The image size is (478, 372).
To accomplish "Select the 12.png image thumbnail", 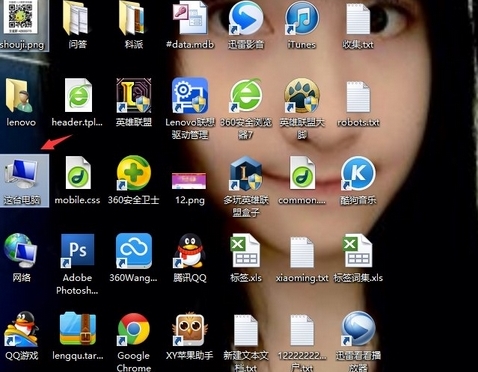I will point(189,181).
